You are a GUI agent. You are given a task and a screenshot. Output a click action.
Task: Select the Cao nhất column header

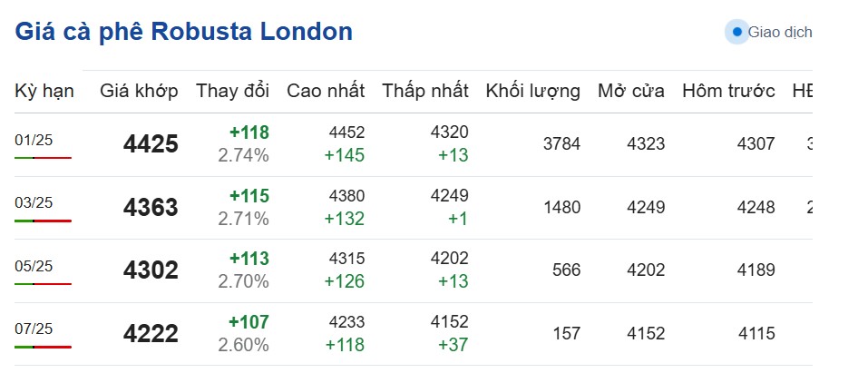pyautogui.click(x=326, y=91)
